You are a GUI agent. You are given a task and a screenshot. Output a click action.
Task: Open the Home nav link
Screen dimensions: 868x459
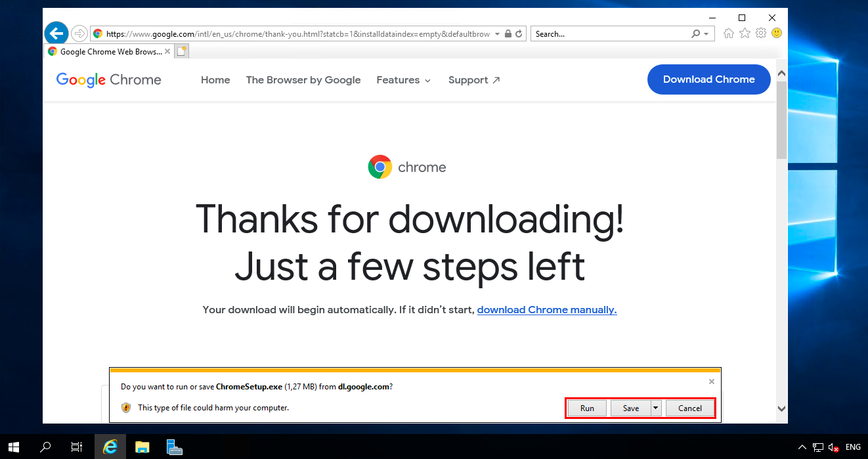click(215, 80)
